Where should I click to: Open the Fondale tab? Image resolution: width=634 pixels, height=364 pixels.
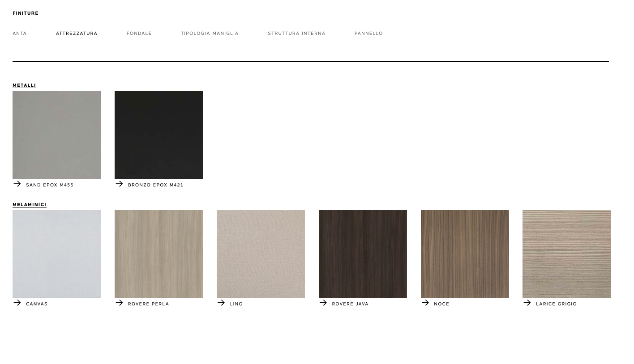[139, 34]
